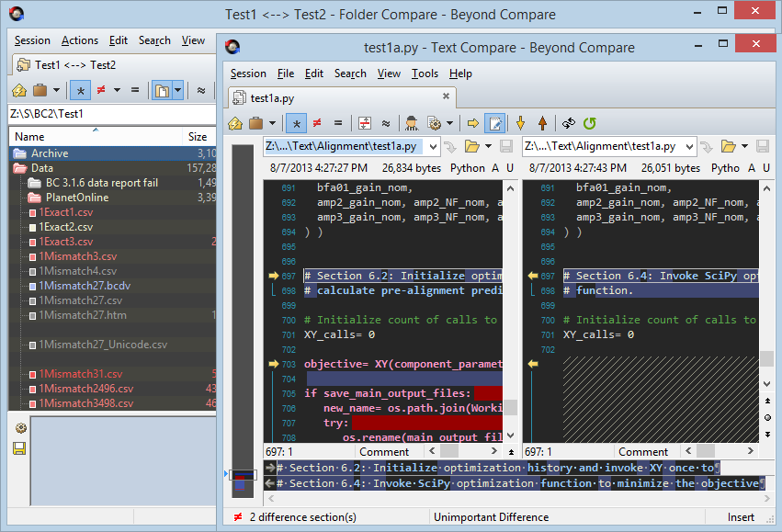The image size is (782, 532).
Task: Open left file path dropdown for test1a.py
Action: click(431, 146)
